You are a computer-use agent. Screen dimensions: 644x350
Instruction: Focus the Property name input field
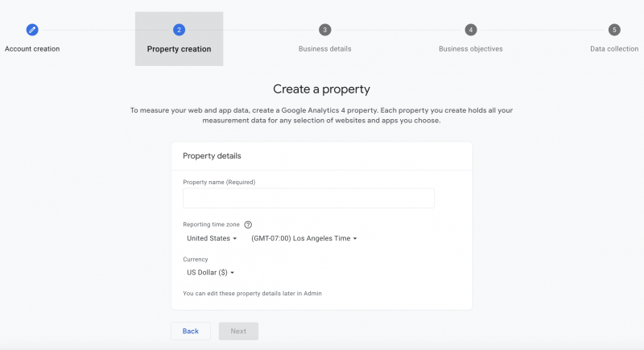[x=308, y=199]
